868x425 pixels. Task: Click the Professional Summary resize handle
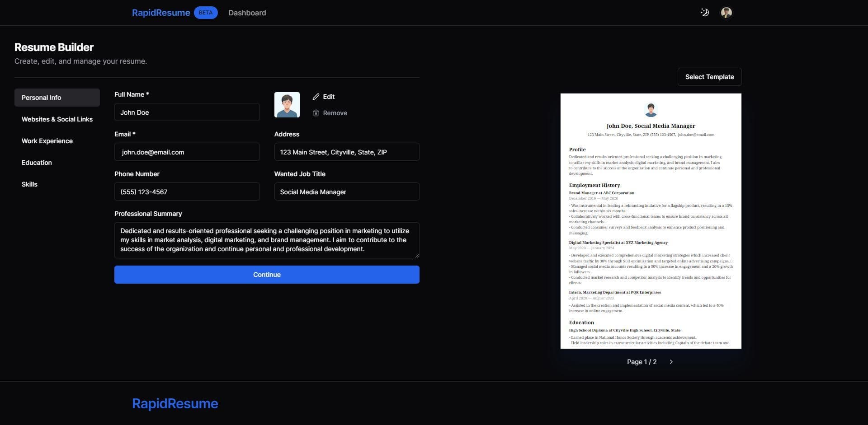click(417, 256)
